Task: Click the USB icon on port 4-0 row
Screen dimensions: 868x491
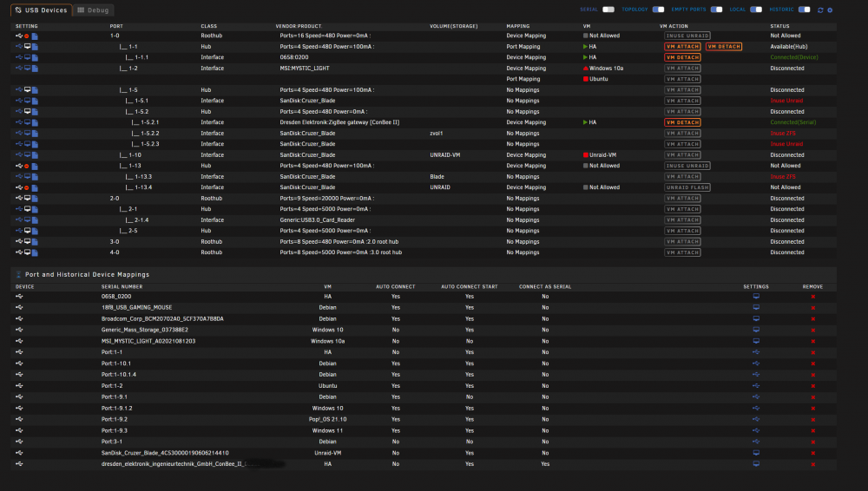Action: pyautogui.click(x=19, y=252)
